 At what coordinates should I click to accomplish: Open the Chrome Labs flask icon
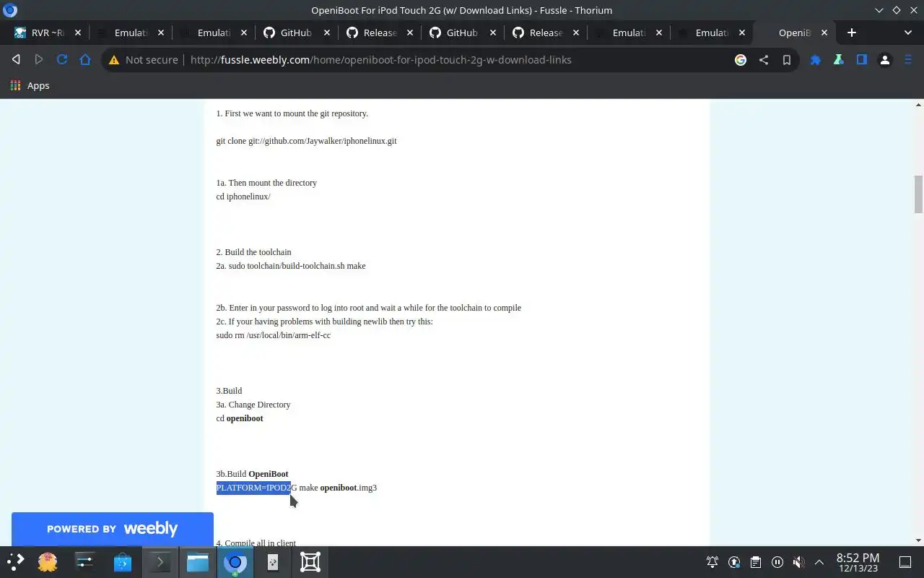[x=839, y=60]
